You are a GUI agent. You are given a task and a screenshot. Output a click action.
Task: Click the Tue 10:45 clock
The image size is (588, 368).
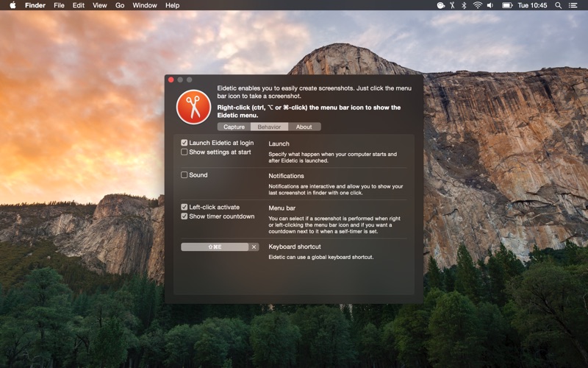pos(532,5)
